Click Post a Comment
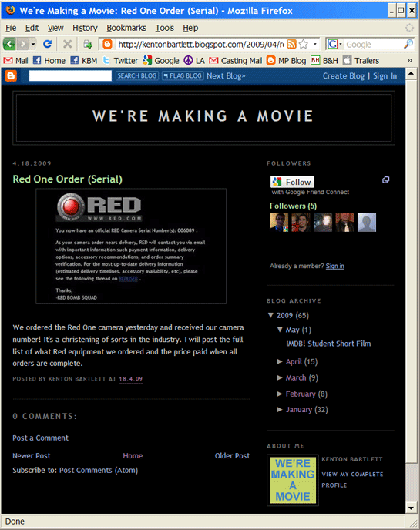Image resolution: width=420 pixels, height=530 pixels. [x=40, y=438]
